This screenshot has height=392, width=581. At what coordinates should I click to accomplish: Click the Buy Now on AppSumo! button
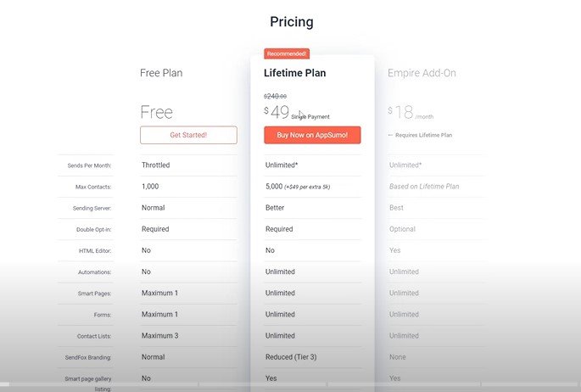[312, 135]
